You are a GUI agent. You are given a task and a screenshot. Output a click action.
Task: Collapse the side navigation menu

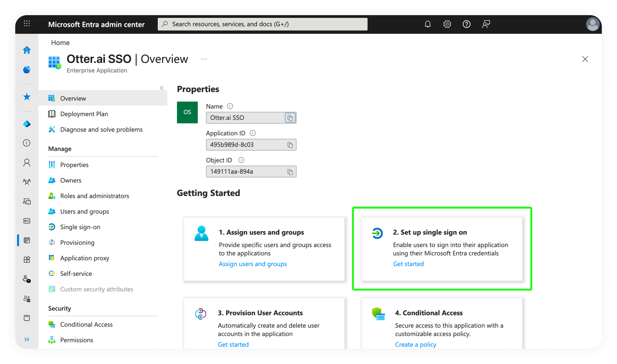pyautogui.click(x=161, y=88)
